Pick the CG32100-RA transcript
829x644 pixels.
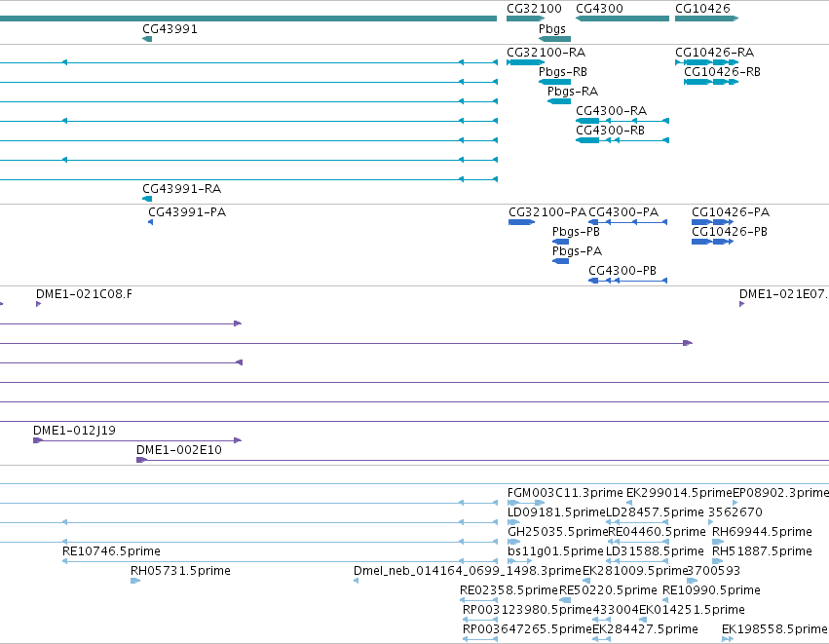click(525, 62)
